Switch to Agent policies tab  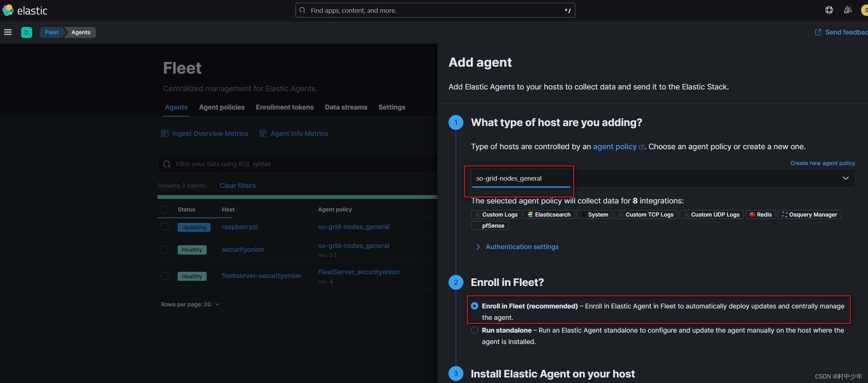pyautogui.click(x=222, y=107)
